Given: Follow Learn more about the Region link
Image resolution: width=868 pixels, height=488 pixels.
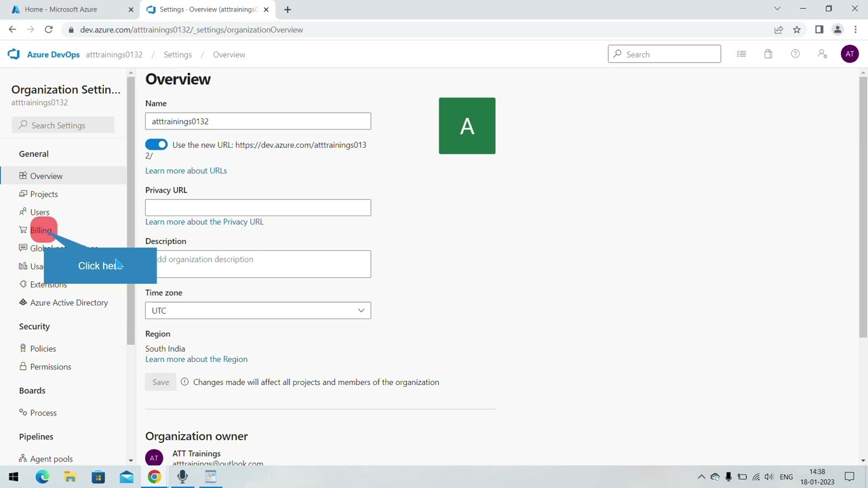Looking at the screenshot, I should [x=196, y=359].
